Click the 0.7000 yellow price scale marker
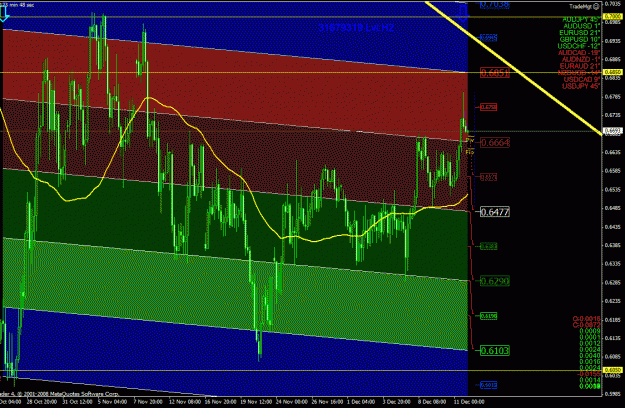625x408 pixels. click(x=613, y=16)
